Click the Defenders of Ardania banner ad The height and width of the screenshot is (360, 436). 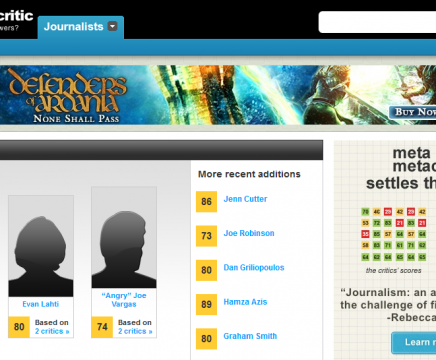[218, 95]
